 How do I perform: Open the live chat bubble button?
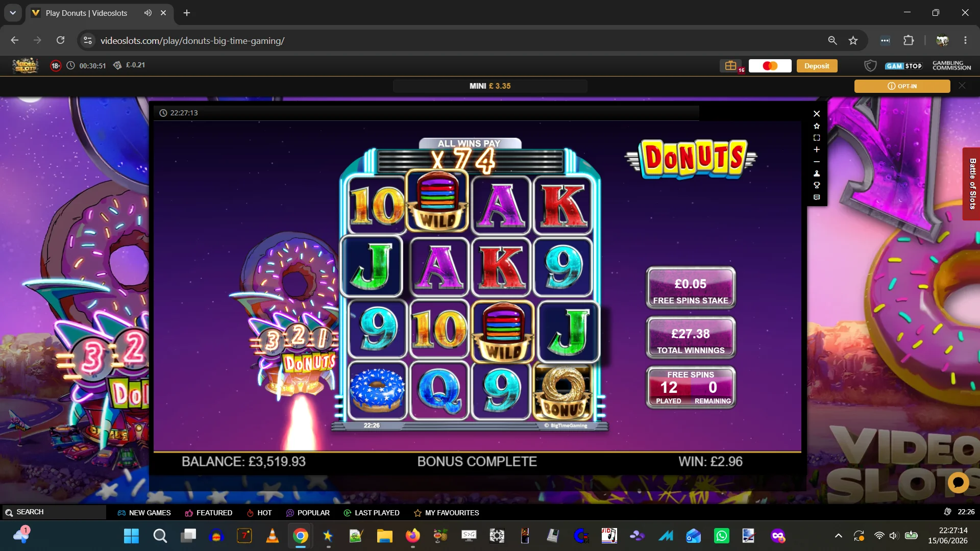[x=958, y=482]
